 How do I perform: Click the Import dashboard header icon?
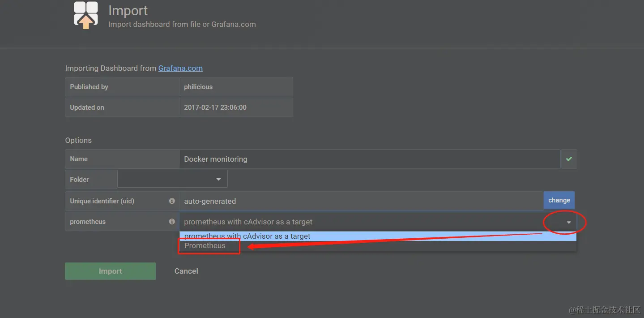coord(86,15)
